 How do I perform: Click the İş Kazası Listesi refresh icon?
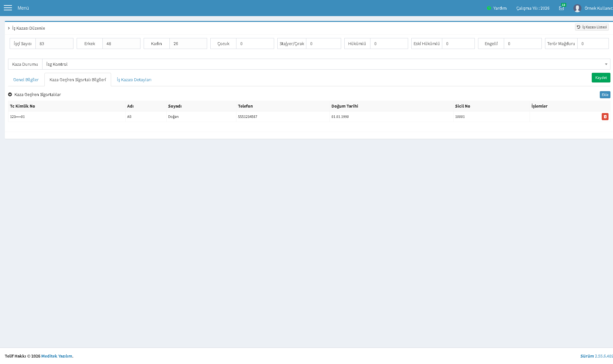(x=579, y=27)
